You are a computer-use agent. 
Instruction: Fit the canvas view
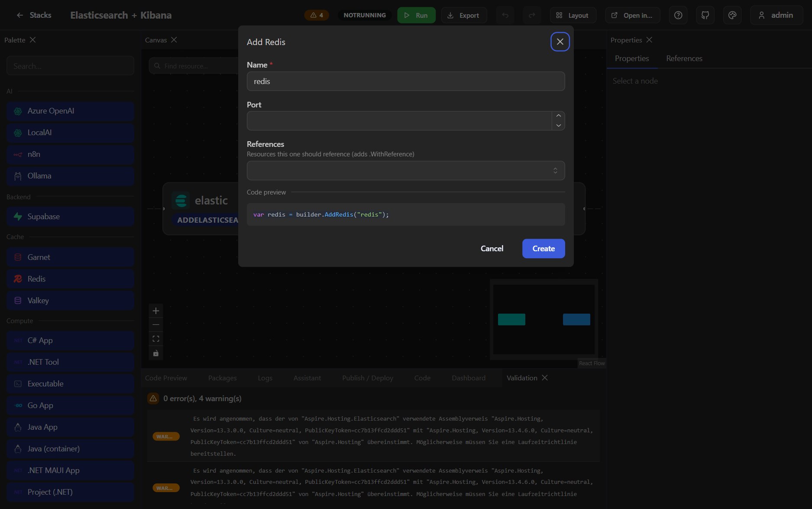(156, 339)
